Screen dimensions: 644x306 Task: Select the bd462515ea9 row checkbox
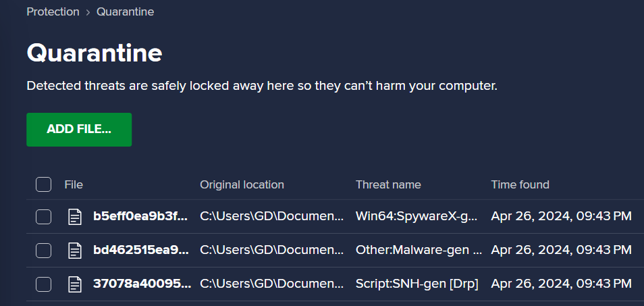tap(43, 250)
